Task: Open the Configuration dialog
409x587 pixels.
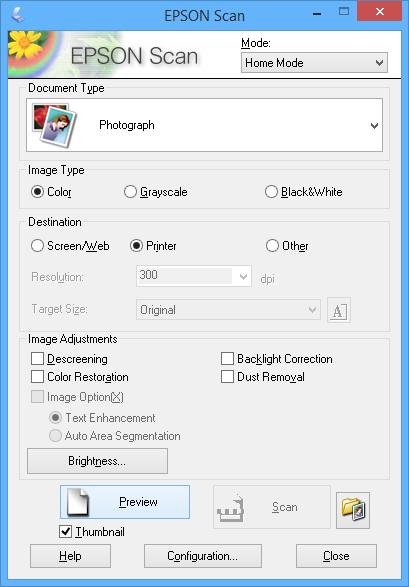Action: pos(202,556)
